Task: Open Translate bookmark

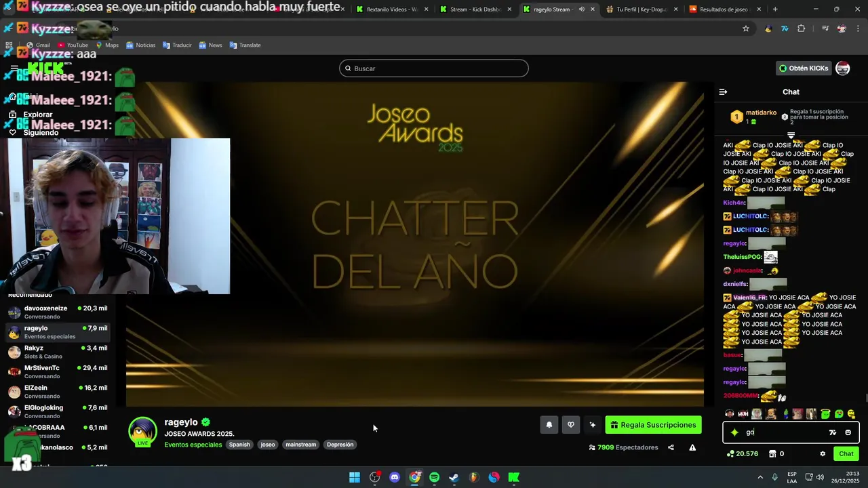Action: point(245,45)
